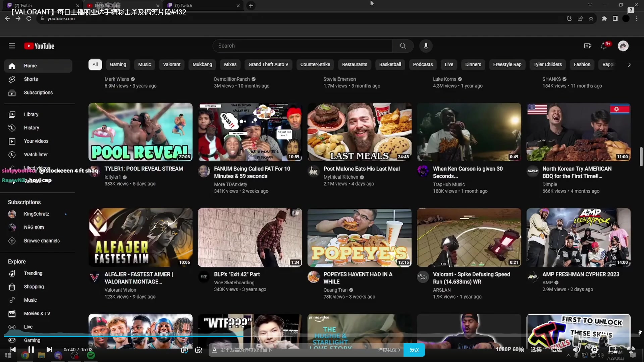Open Chrome tab search dropdown arrow
Image resolution: width=644 pixels, height=362 pixels.
pos(590,5)
